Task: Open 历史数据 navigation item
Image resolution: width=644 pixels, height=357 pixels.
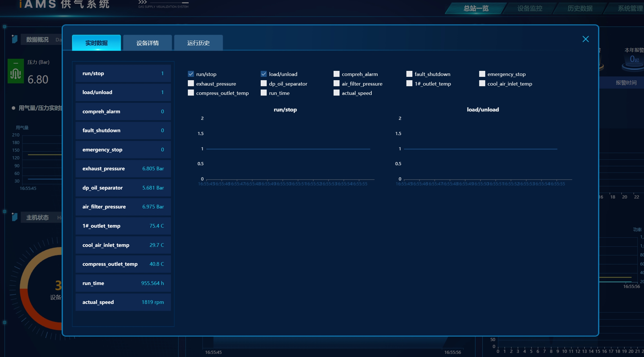Action: point(580,8)
